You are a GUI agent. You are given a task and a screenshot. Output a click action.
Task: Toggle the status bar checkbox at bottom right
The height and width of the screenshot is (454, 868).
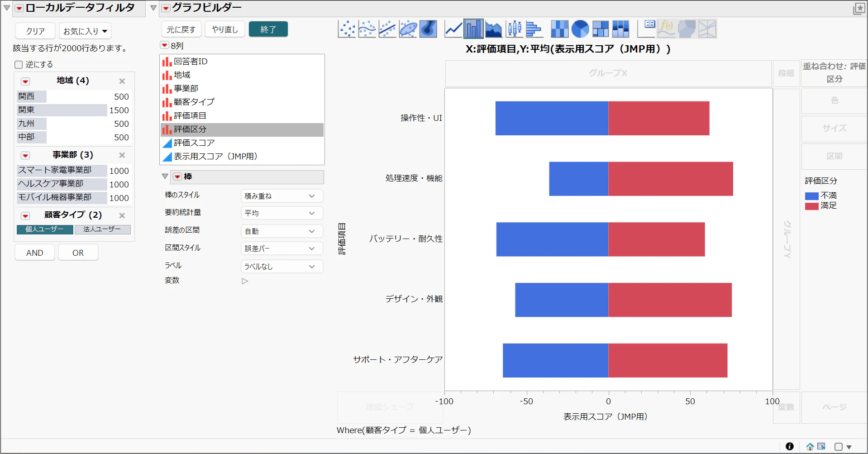pyautogui.click(x=839, y=447)
